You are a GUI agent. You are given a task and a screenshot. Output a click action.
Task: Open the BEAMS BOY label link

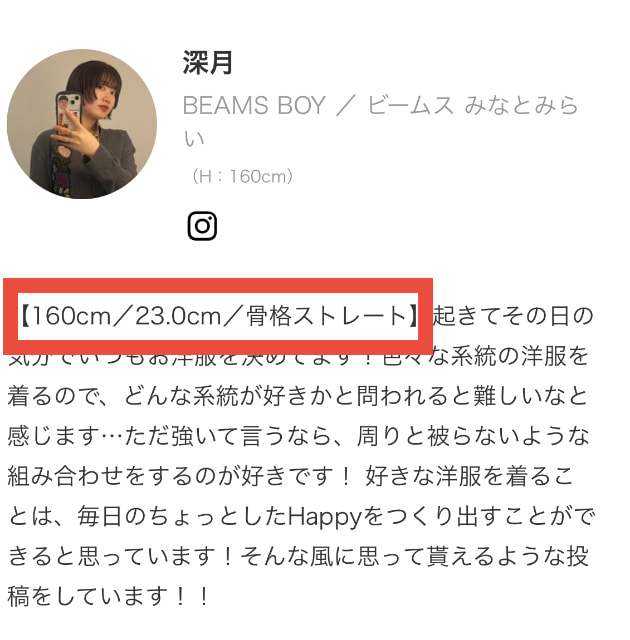click(254, 105)
